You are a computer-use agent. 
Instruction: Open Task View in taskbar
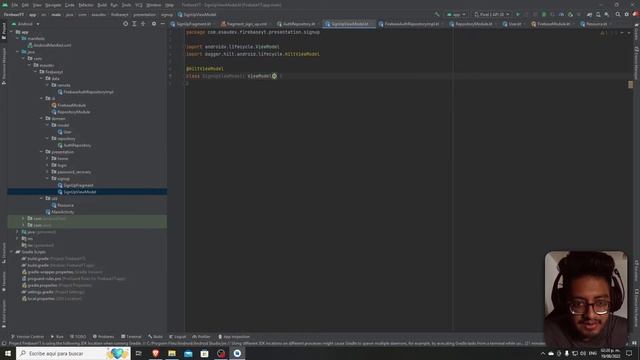(x=139, y=353)
